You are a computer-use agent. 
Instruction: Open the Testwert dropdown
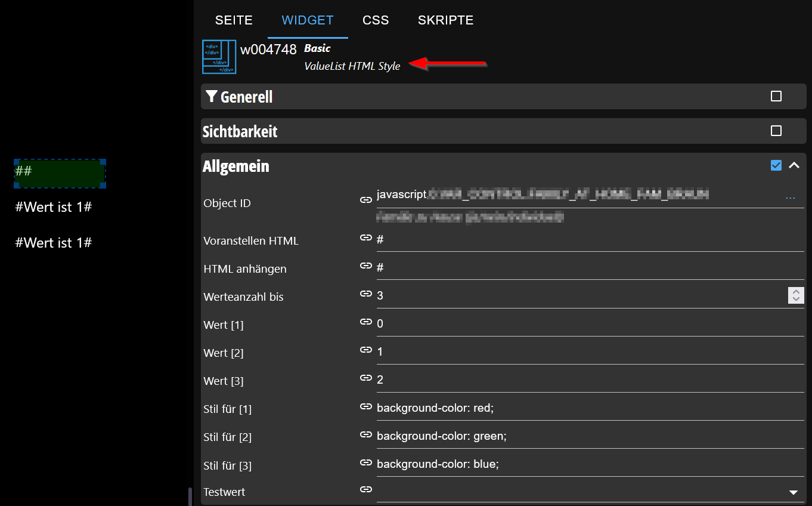pyautogui.click(x=794, y=492)
